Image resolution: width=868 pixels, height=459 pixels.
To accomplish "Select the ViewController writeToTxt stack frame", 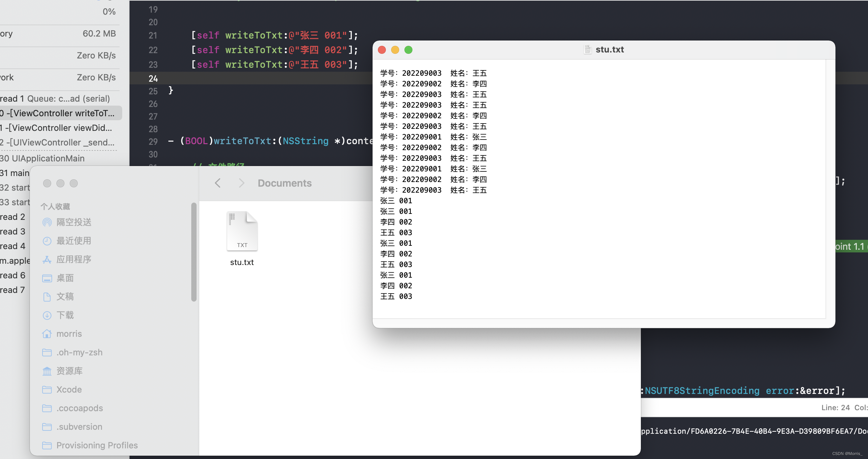I will 61,113.
